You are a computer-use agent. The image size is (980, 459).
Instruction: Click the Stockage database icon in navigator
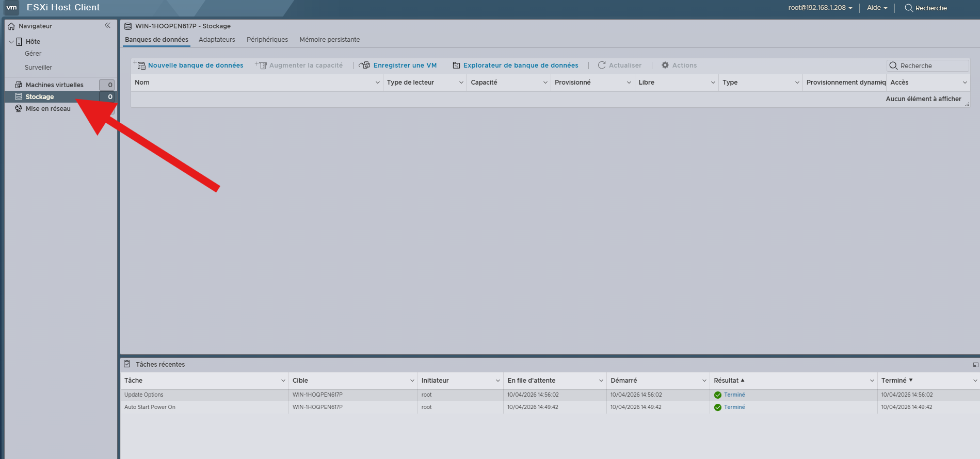point(19,97)
